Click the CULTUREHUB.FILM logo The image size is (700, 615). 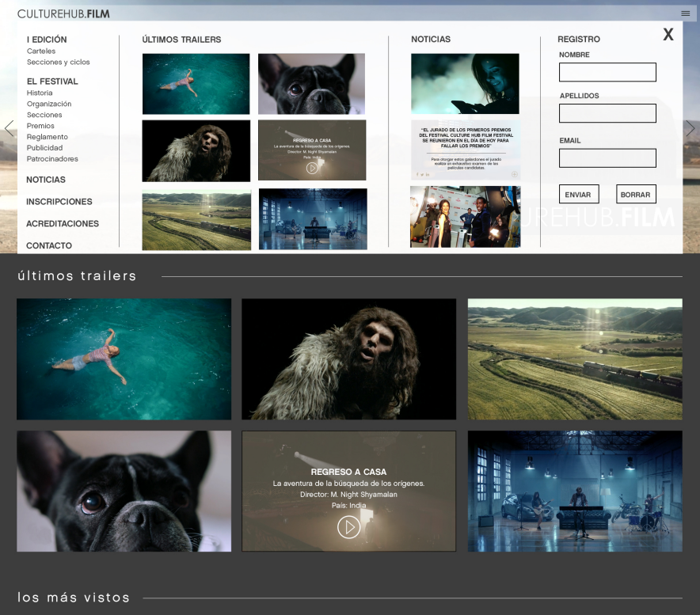pyautogui.click(x=63, y=13)
